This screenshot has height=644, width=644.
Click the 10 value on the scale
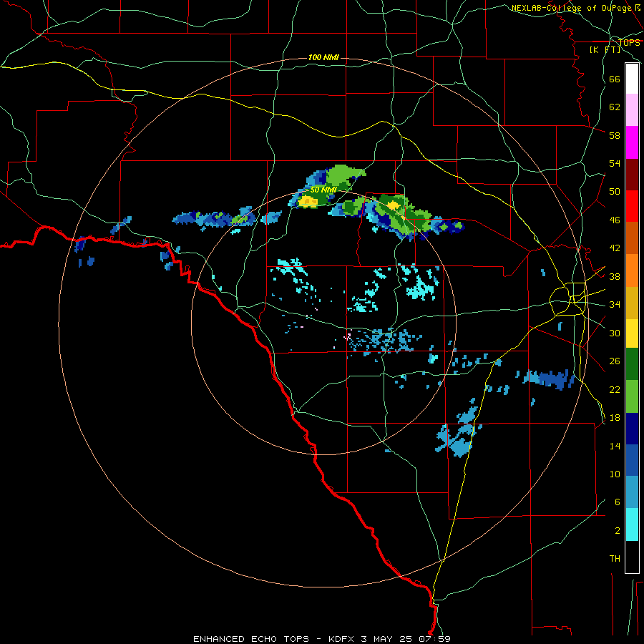click(615, 474)
